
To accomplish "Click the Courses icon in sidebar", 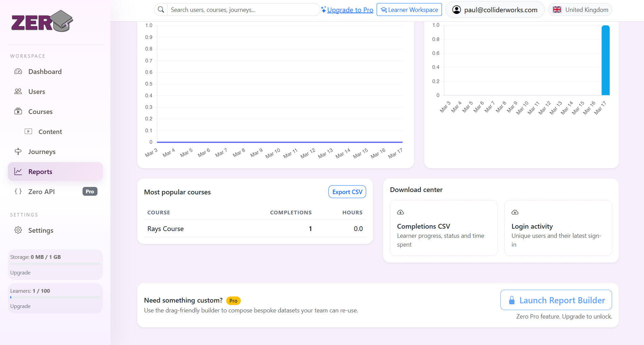I will click(x=18, y=112).
